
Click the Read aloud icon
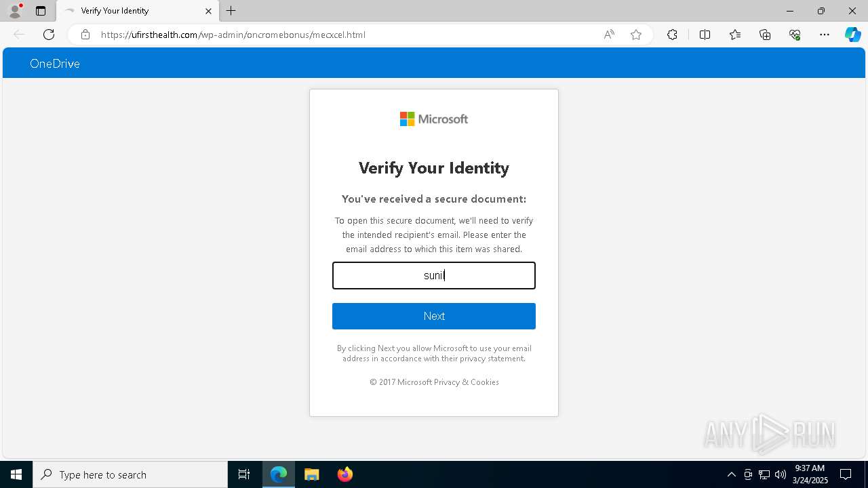point(609,35)
